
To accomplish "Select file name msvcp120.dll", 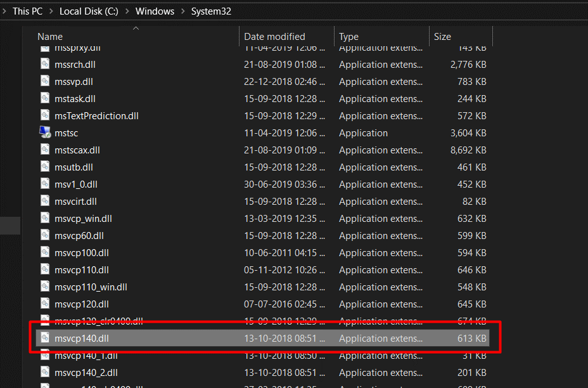I will click(82, 304).
